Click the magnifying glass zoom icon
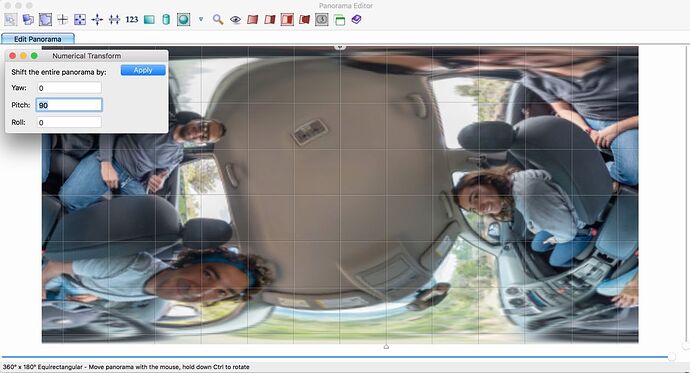690x373 pixels. pyautogui.click(x=218, y=19)
